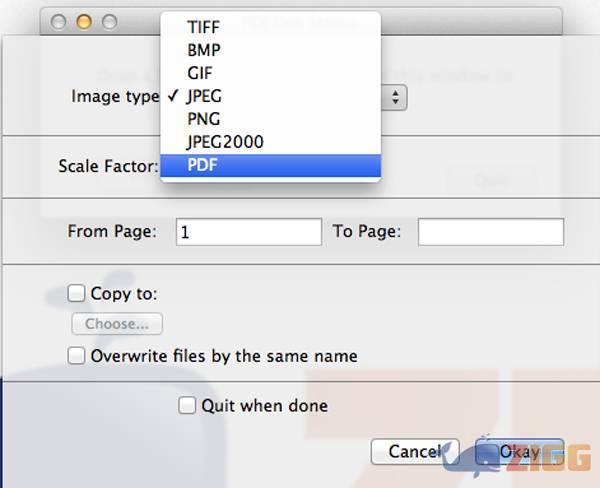Screen dimensions: 600x488
Task: Click the grey zoom window button
Action: [x=109, y=21]
